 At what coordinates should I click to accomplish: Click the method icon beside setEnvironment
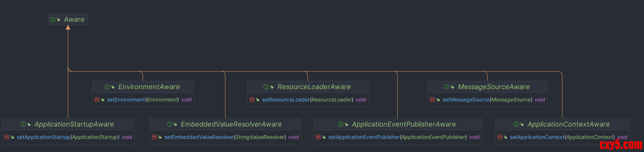[x=97, y=100]
